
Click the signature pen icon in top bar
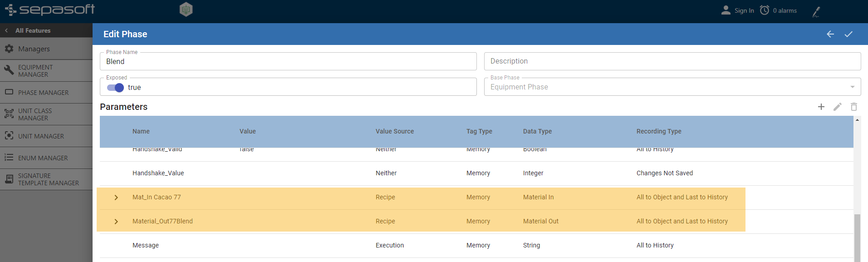816,11
